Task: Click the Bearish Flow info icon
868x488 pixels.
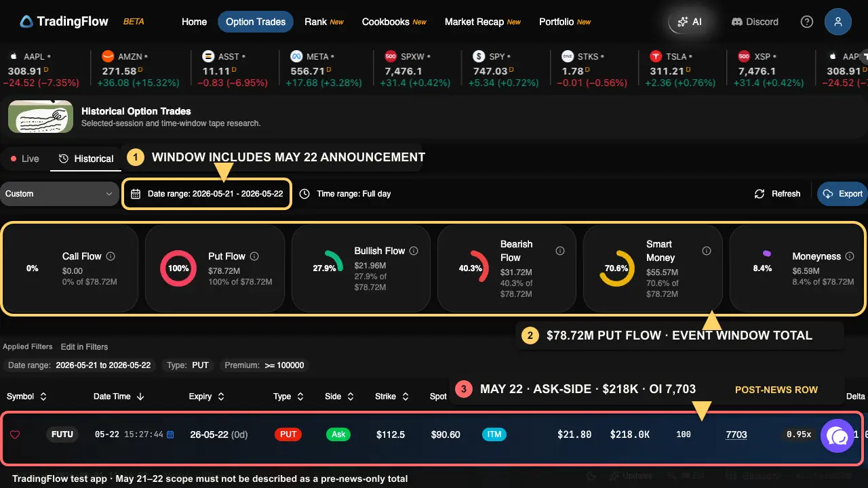Action: [x=560, y=251]
